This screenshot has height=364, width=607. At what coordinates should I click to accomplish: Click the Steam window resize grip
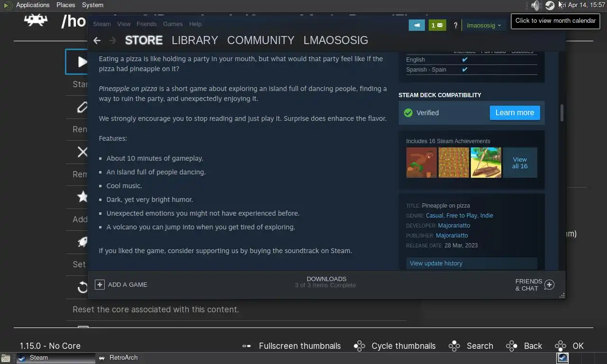(x=562, y=295)
